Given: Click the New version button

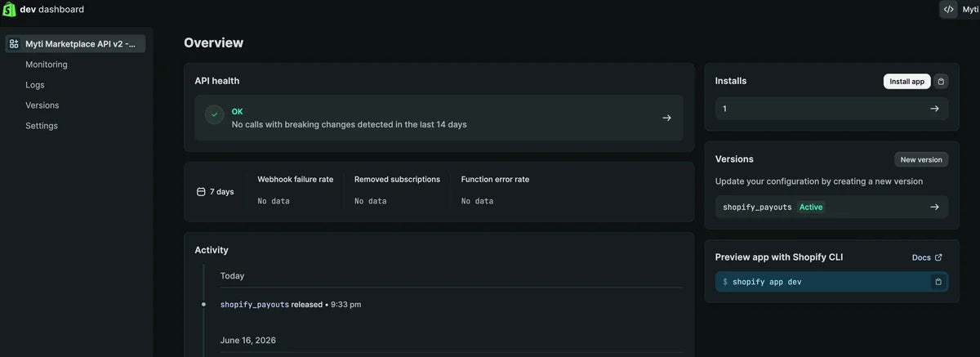Looking at the screenshot, I should coord(921,159).
